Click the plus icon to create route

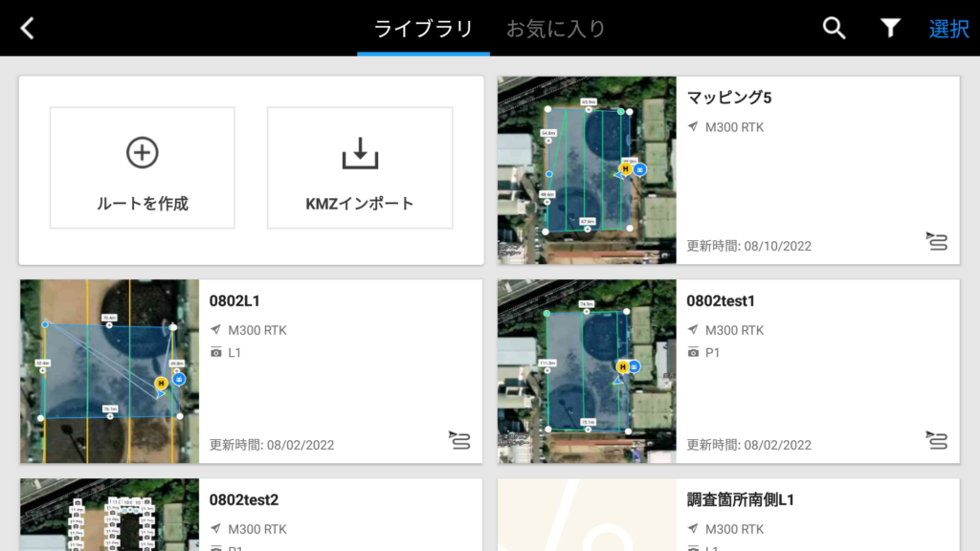pos(142,152)
